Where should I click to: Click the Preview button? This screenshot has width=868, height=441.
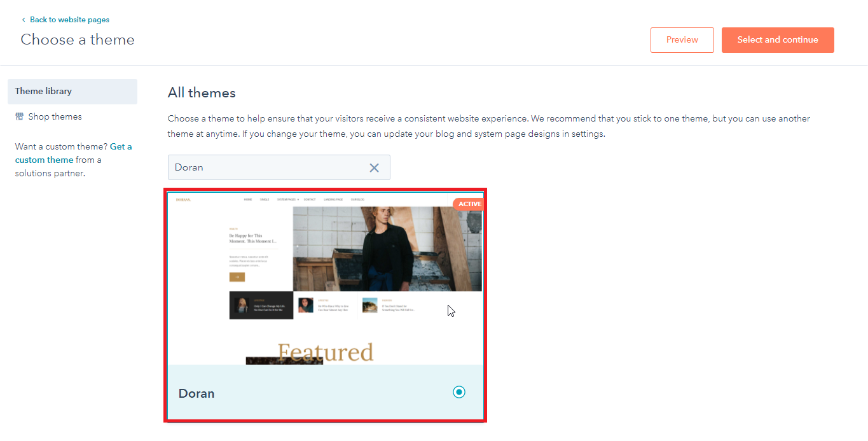coord(682,40)
